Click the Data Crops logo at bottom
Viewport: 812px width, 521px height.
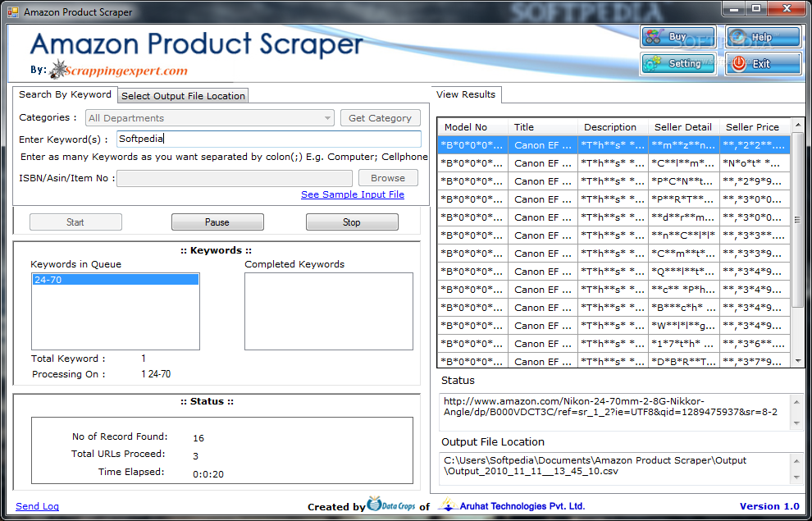391,504
